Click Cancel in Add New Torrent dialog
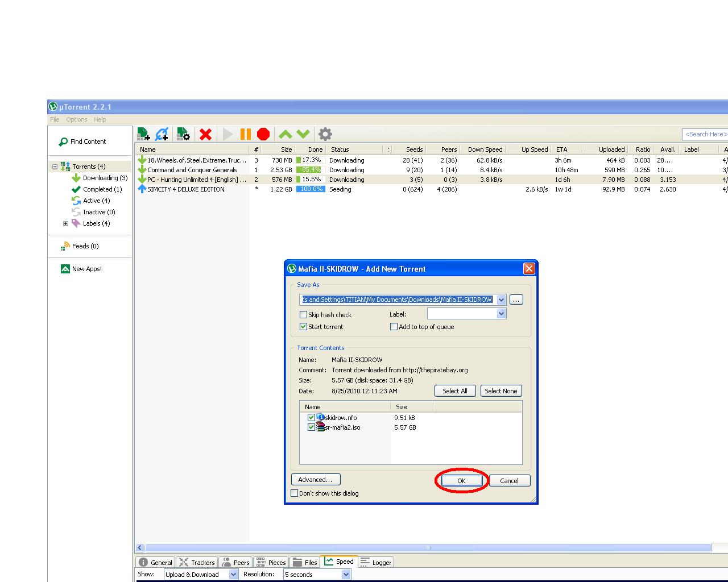 pos(509,481)
